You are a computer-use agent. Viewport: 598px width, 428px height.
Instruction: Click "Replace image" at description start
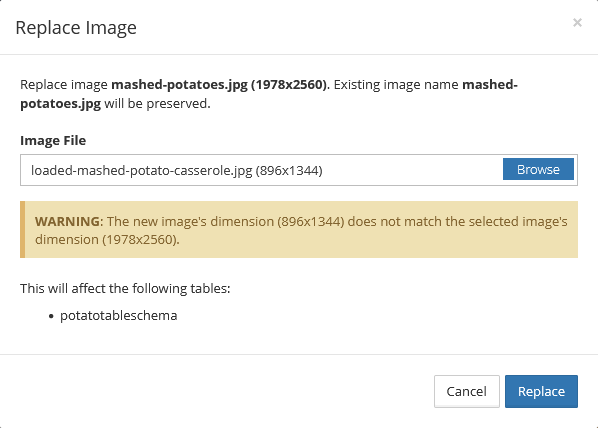(64, 85)
